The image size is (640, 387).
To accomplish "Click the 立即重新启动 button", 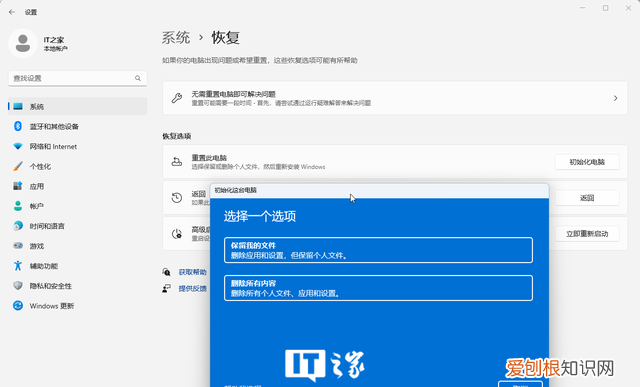I will [x=587, y=234].
